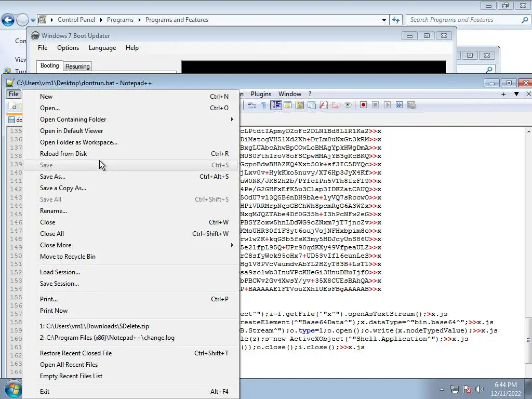
Task: Open the Document Map icon
Action: tap(300, 105)
